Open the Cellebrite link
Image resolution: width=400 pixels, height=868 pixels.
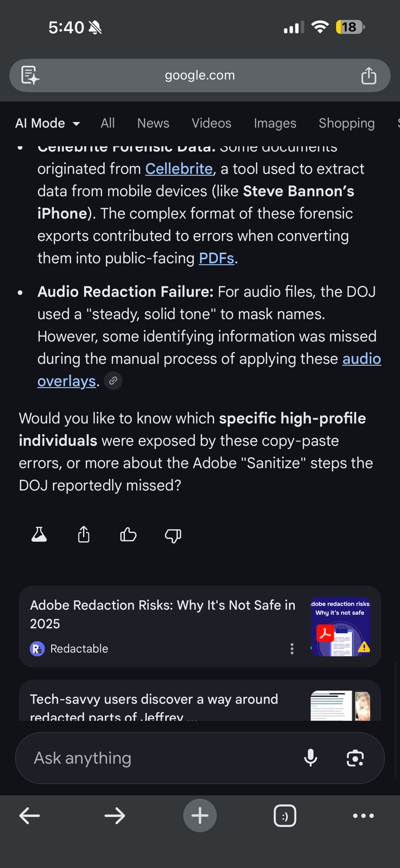click(x=179, y=169)
